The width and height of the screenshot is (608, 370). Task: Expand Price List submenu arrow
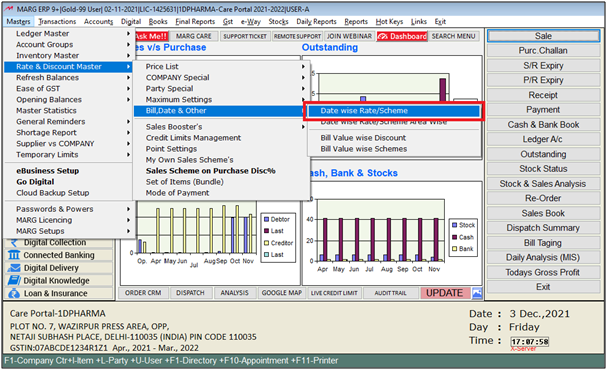(x=303, y=67)
